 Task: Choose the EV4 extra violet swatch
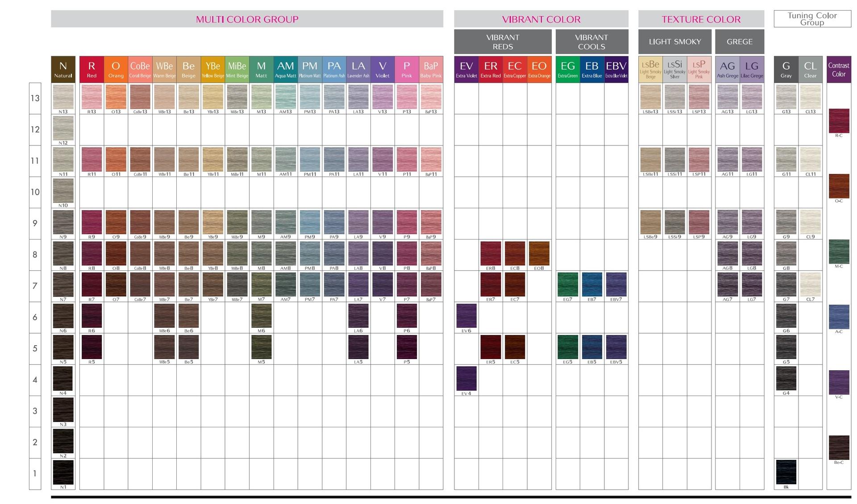coord(466,378)
